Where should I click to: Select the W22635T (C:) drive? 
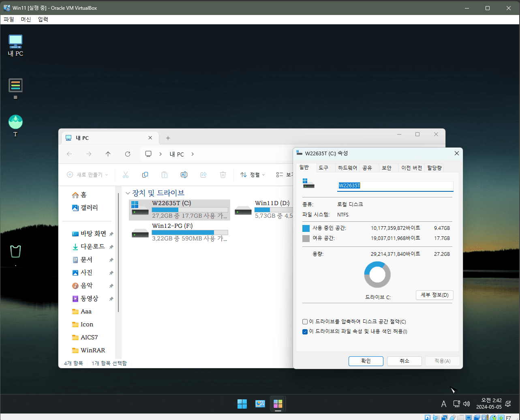coord(180,210)
